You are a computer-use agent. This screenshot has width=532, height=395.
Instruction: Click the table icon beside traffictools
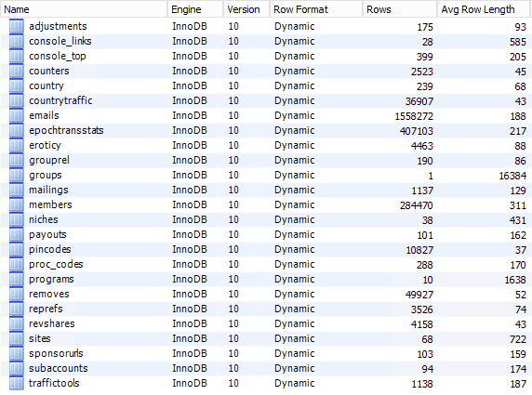17,383
